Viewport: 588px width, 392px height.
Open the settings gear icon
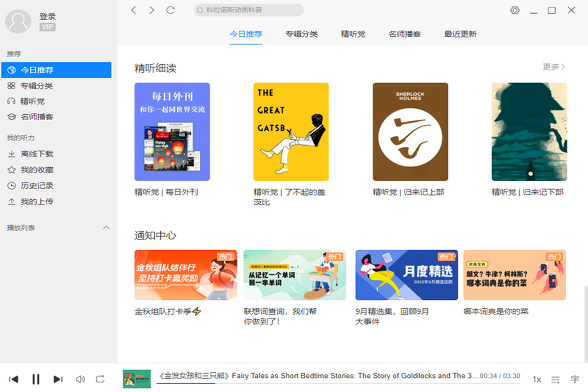[x=514, y=10]
